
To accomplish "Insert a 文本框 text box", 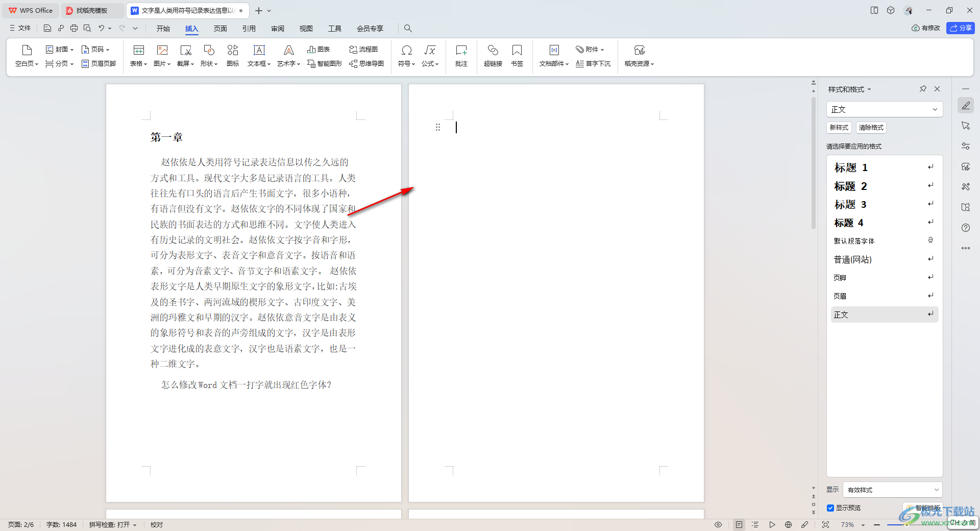I will 259,56.
